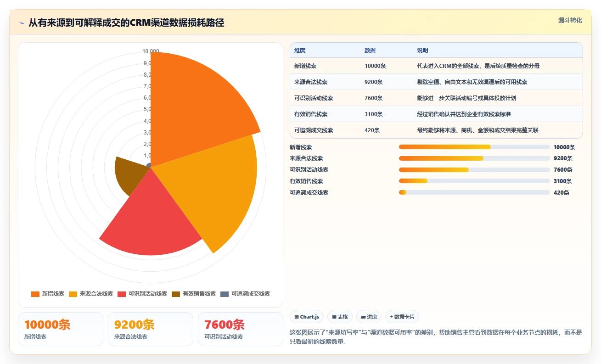Click the 漏斗转化 label in header

click(x=570, y=20)
